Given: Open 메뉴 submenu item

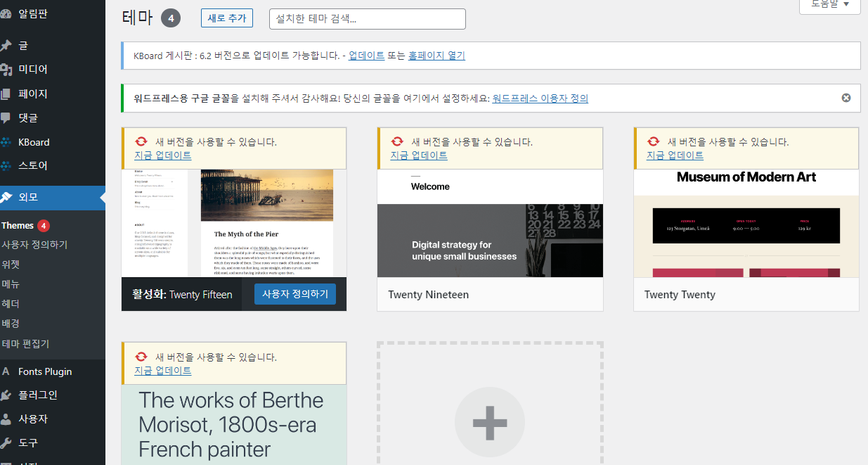Looking at the screenshot, I should [x=11, y=284].
